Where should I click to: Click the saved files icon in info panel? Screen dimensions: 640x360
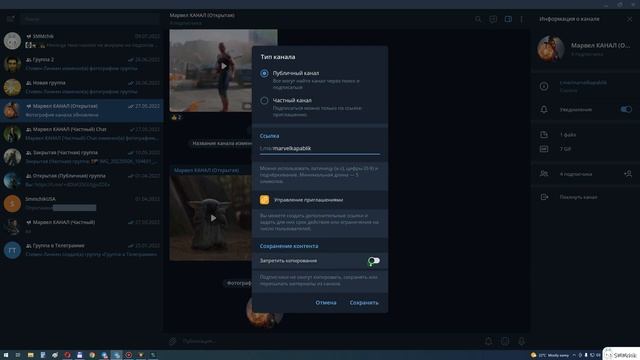click(544, 134)
